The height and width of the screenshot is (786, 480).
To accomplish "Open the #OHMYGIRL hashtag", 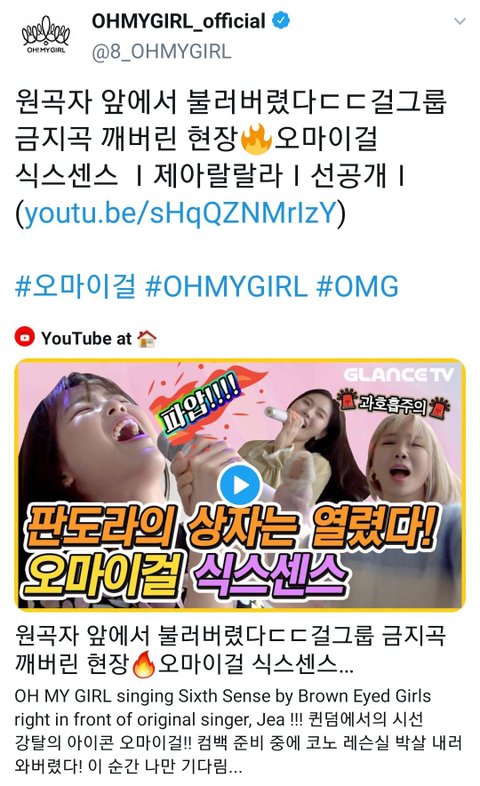I will click(226, 286).
